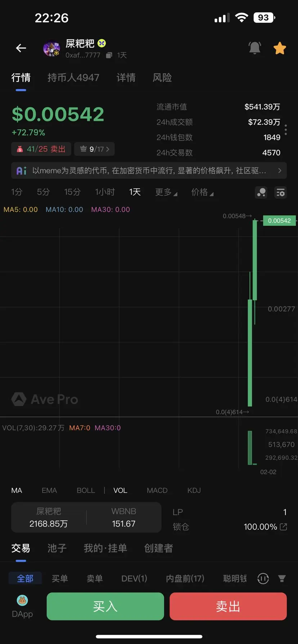This screenshot has width=298, height=644.
Task: Enable the MA indicator
Action: tap(17, 491)
